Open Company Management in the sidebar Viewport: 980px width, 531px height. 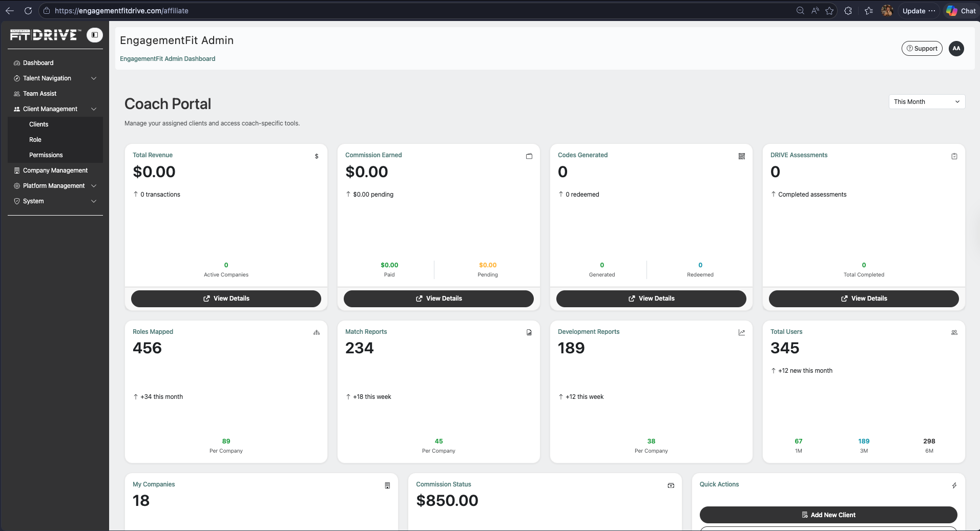coord(55,171)
